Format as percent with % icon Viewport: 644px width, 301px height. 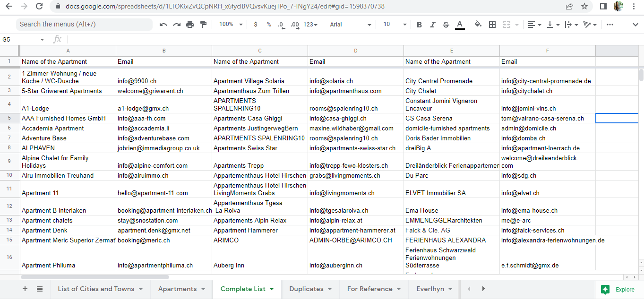pos(269,25)
